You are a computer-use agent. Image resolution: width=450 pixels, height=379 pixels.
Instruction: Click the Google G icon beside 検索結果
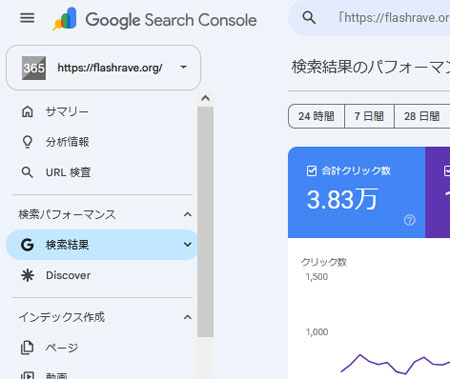(x=27, y=245)
